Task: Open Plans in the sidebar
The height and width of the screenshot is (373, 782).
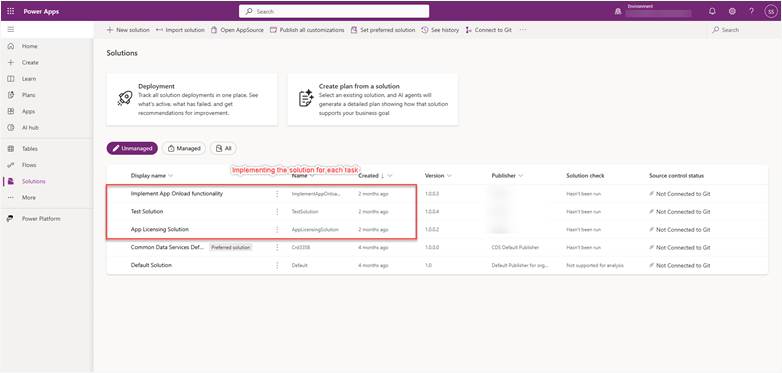Action: click(28, 95)
